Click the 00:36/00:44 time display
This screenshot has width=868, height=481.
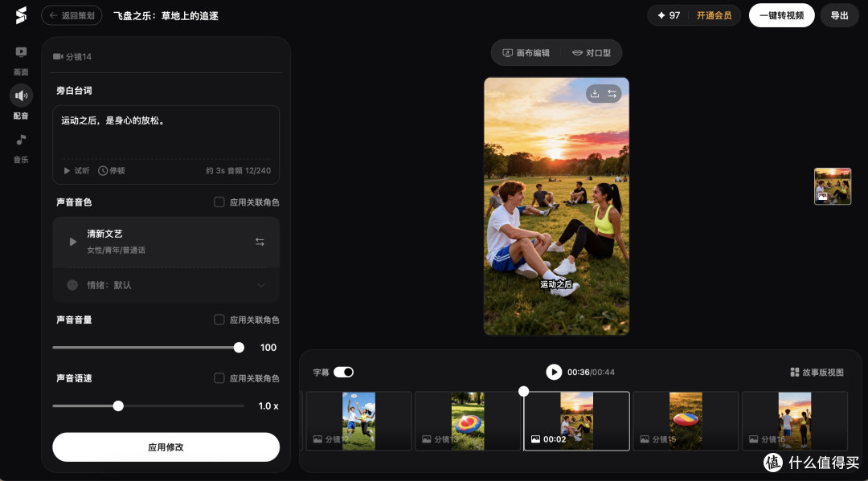[x=591, y=372]
